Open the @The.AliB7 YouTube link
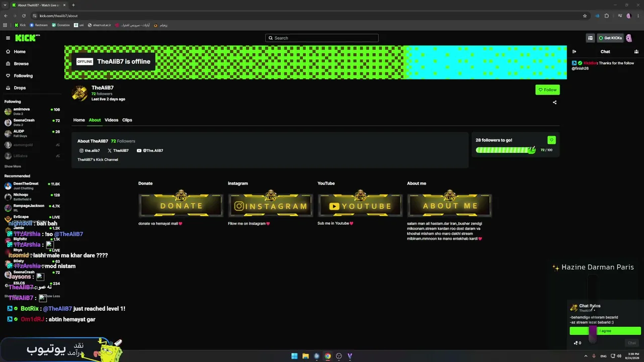 150,150
